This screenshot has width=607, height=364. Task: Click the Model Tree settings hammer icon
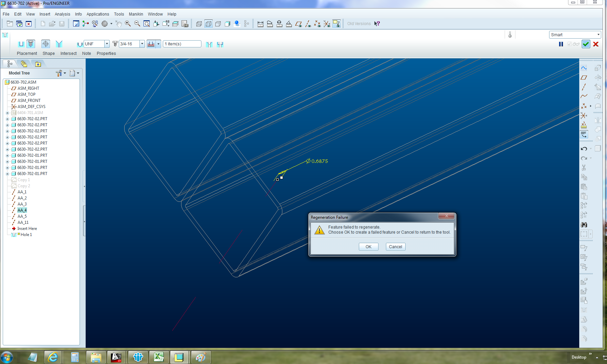[59, 73]
